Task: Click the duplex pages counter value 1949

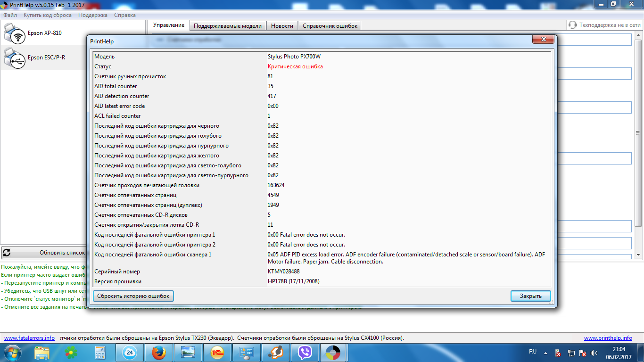Action: coord(273,205)
